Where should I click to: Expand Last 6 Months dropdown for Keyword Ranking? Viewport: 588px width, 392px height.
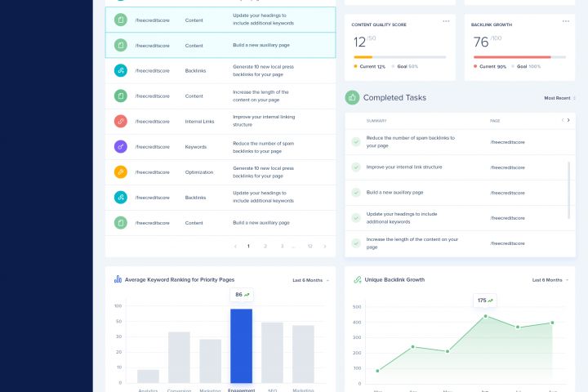point(311,280)
